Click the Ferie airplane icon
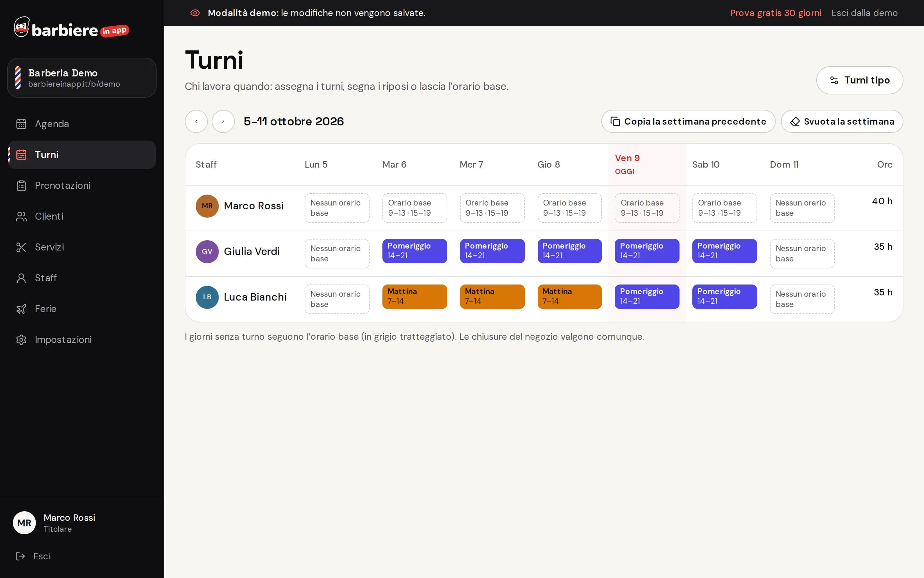924x578 pixels. pos(21,309)
